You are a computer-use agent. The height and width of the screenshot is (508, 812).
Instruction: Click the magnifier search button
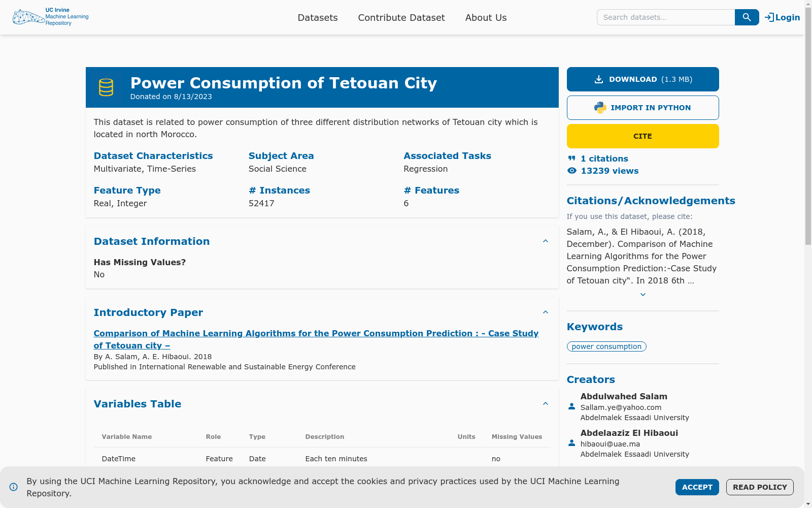[747, 17]
